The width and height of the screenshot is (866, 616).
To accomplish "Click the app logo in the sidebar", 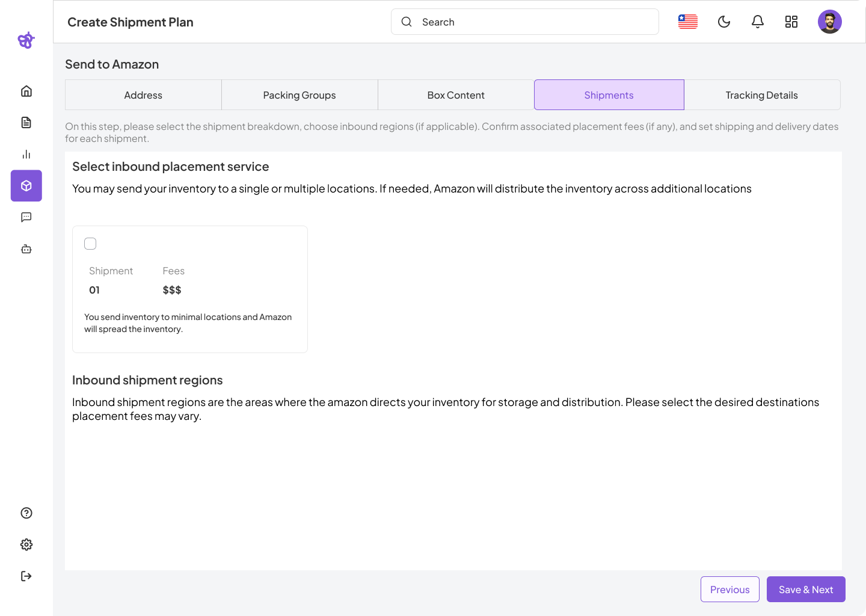I will tap(26, 40).
